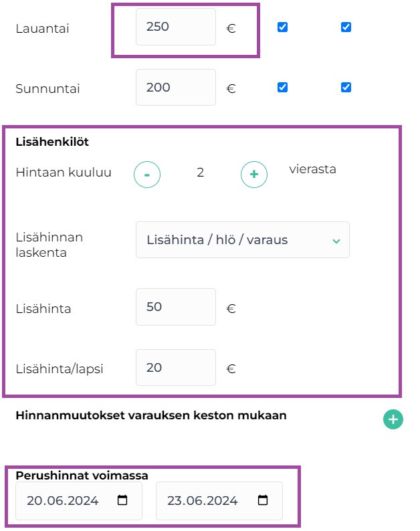The width and height of the screenshot is (420, 531).
Task: Click the end date field 23.06.2024
Action: 219,500
